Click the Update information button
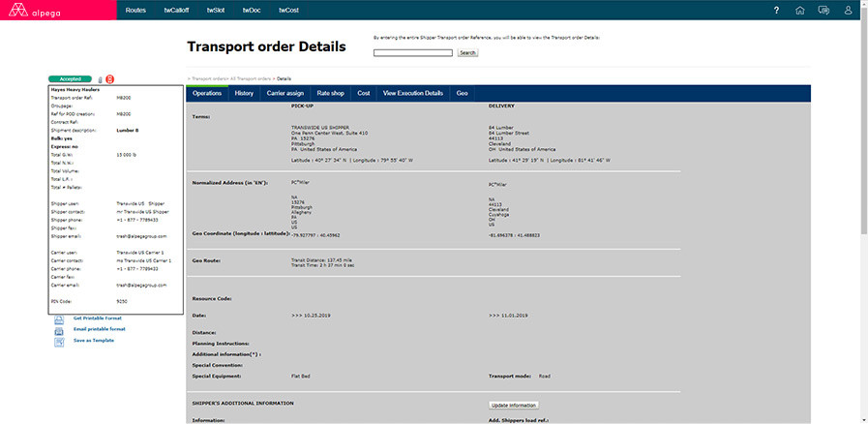This screenshot has height=424, width=868. pos(513,405)
